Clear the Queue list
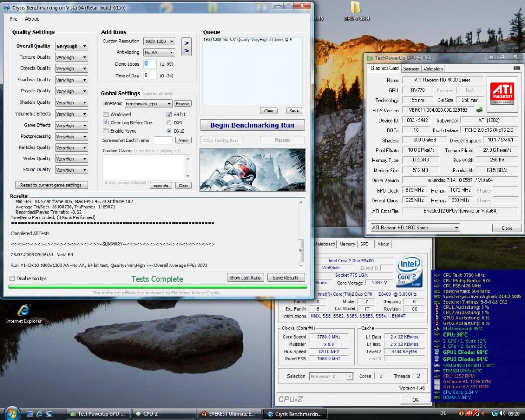Viewport: 525px width, 420px height. click(269, 111)
